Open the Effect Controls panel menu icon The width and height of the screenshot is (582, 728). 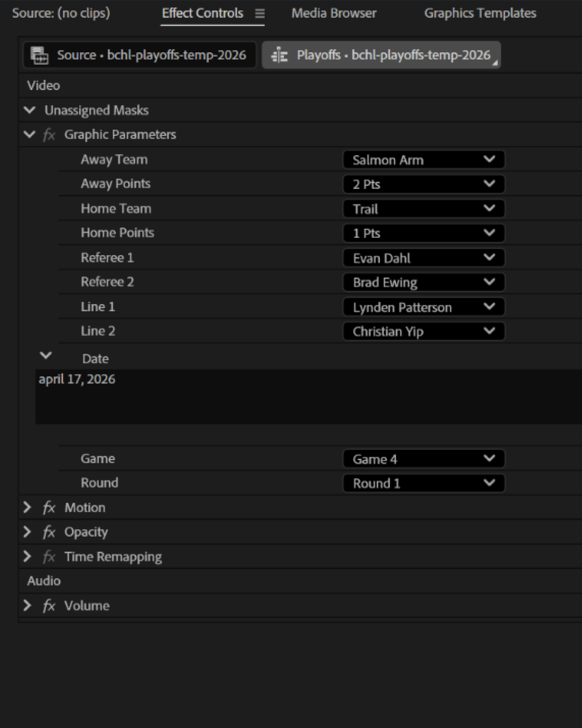[x=260, y=13]
